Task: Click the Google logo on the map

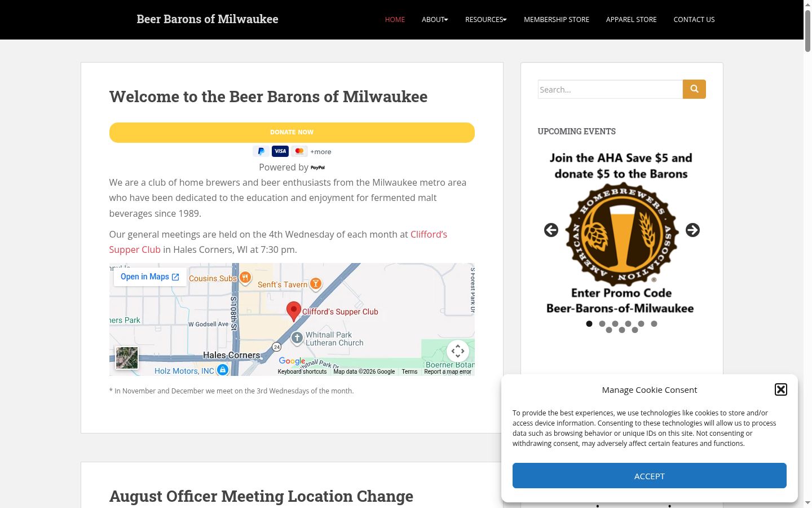Action: [292, 361]
